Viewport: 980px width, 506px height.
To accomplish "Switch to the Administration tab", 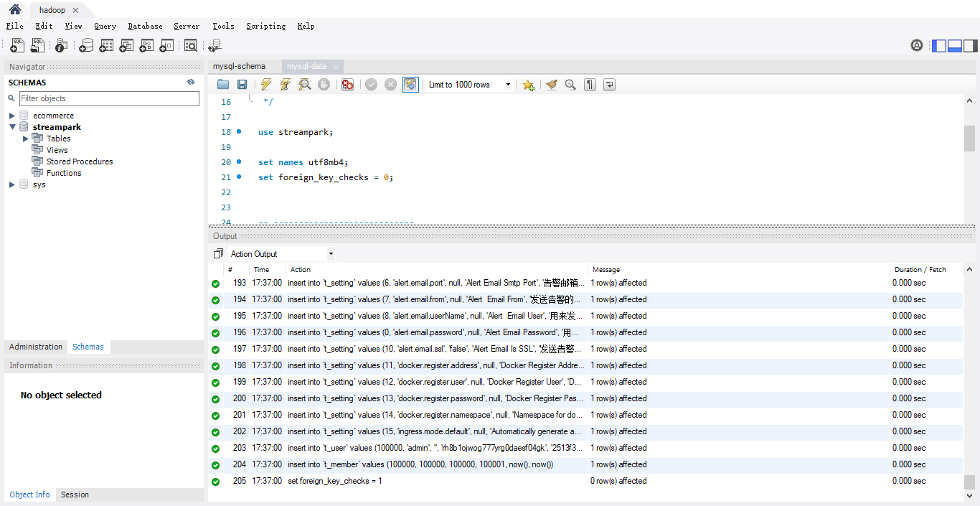I will click(36, 347).
